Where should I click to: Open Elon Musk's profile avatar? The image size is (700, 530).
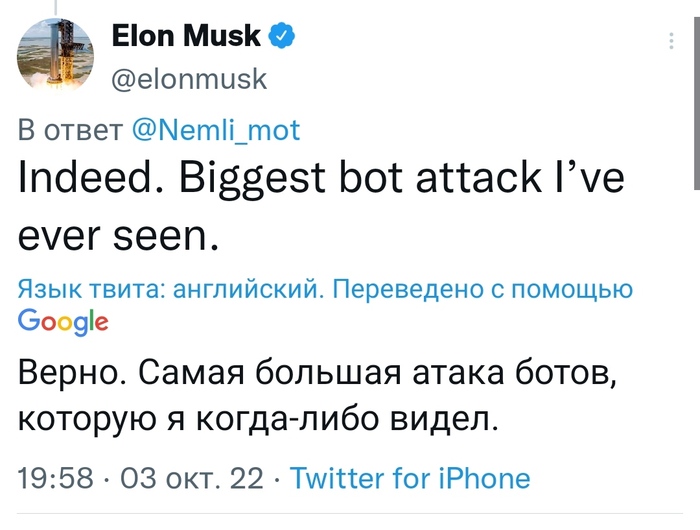point(56,58)
